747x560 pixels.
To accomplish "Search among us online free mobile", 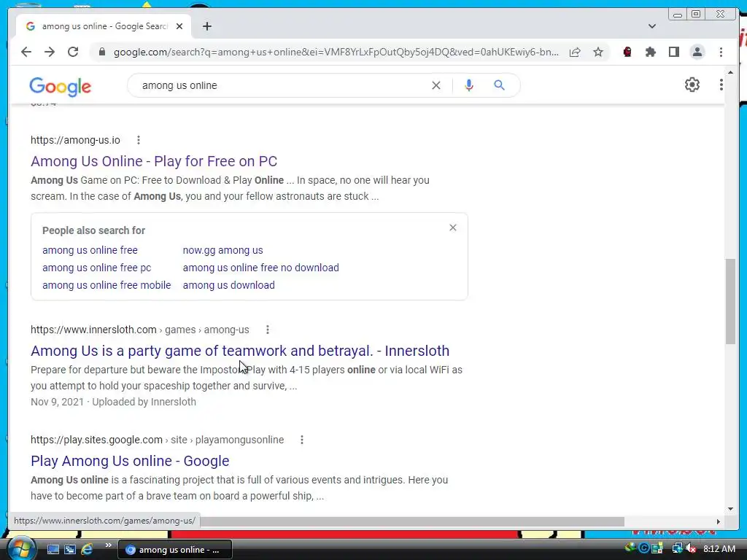I will click(107, 285).
